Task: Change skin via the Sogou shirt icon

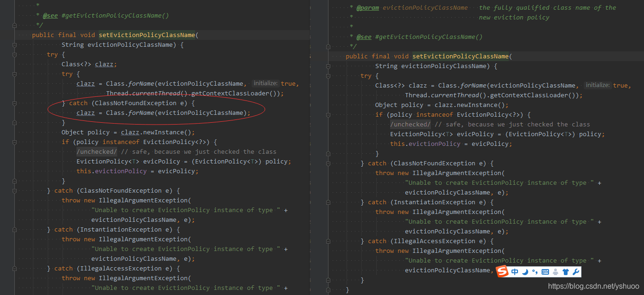Action: point(566,271)
